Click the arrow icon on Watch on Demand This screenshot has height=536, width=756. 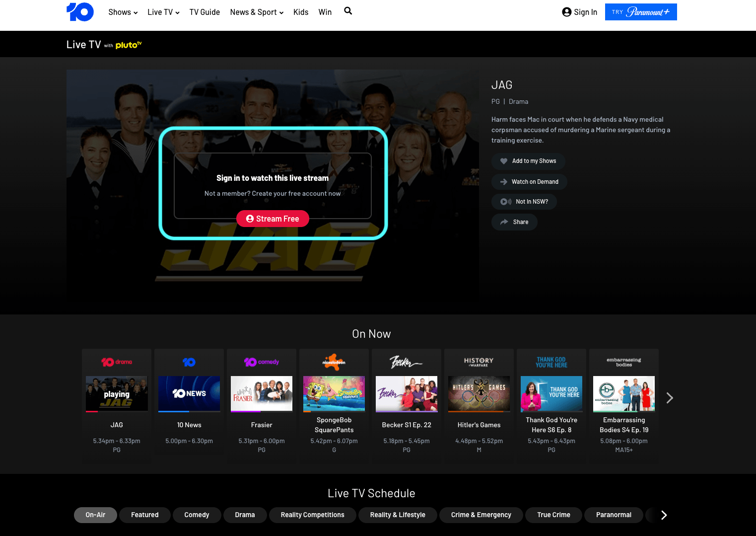pyautogui.click(x=504, y=182)
